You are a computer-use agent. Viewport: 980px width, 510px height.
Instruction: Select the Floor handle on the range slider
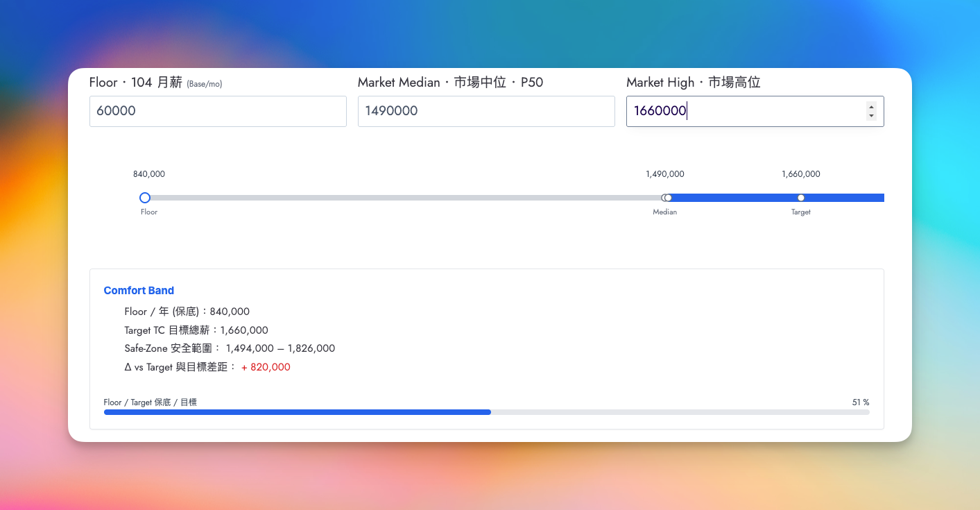coord(145,198)
